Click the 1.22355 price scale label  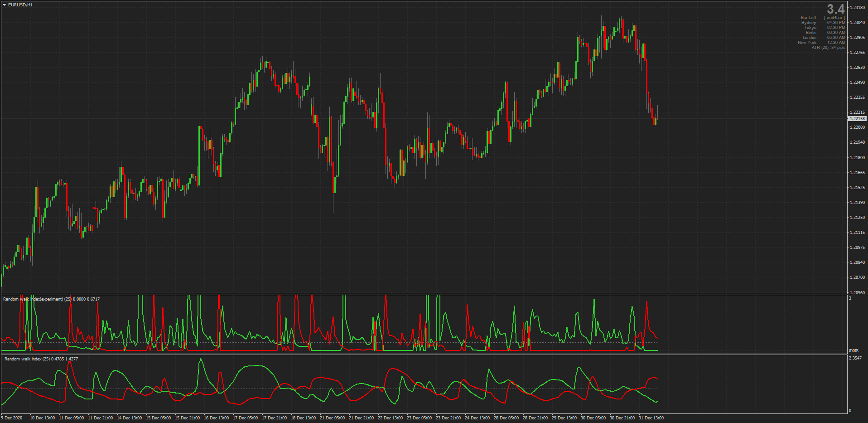coord(857,97)
